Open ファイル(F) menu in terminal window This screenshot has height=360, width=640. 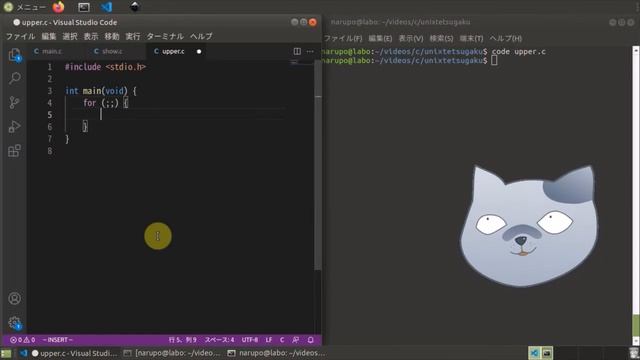343,38
